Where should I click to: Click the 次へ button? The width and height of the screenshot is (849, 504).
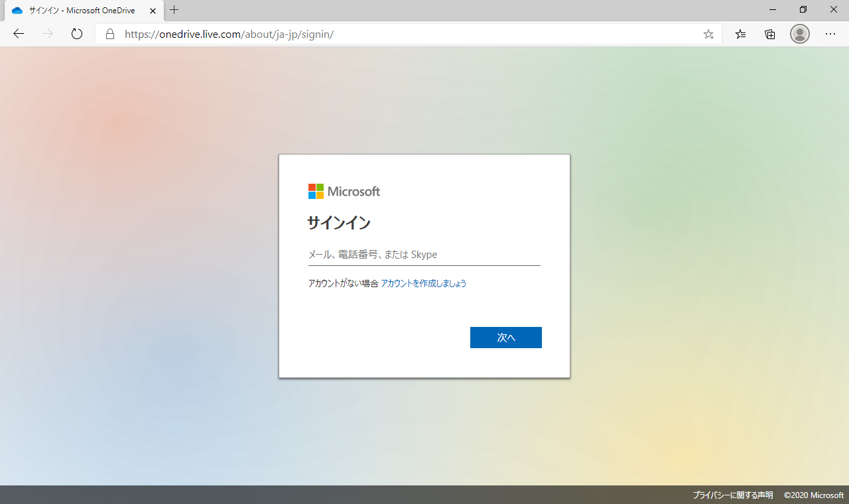click(506, 338)
